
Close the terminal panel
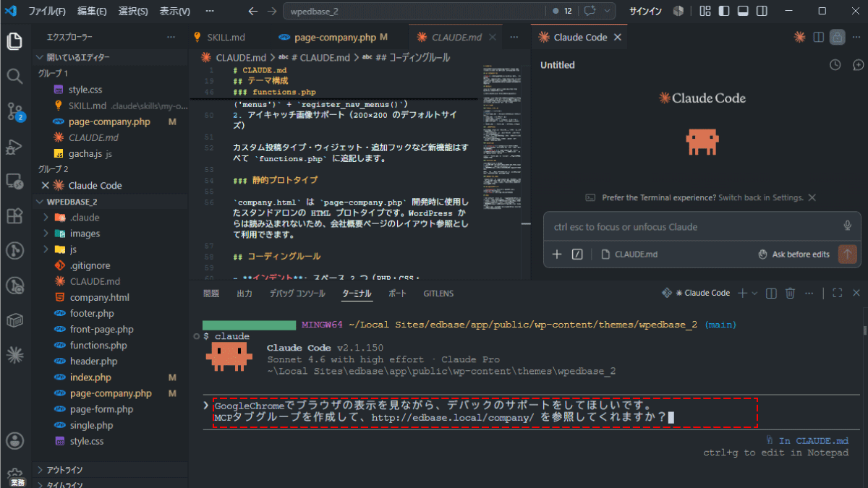(x=856, y=293)
